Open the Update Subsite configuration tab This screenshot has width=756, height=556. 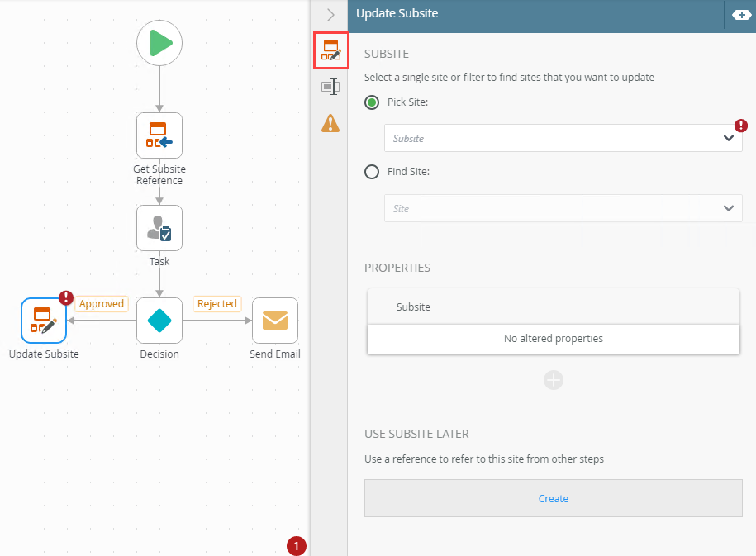pos(330,50)
